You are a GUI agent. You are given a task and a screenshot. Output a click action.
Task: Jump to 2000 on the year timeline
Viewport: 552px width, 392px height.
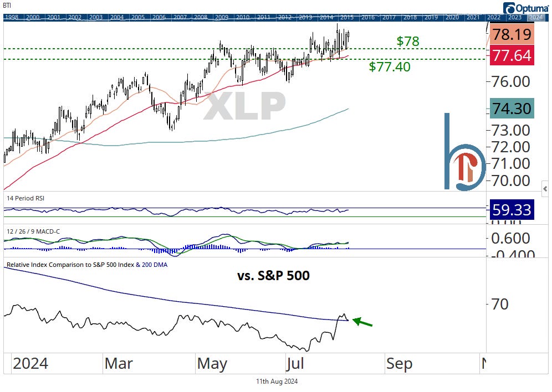coord(33,17)
